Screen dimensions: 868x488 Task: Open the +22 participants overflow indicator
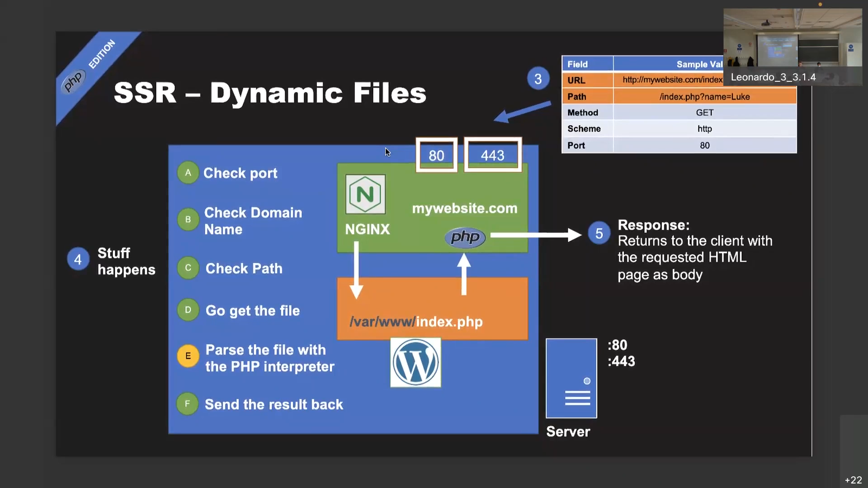pyautogui.click(x=853, y=480)
